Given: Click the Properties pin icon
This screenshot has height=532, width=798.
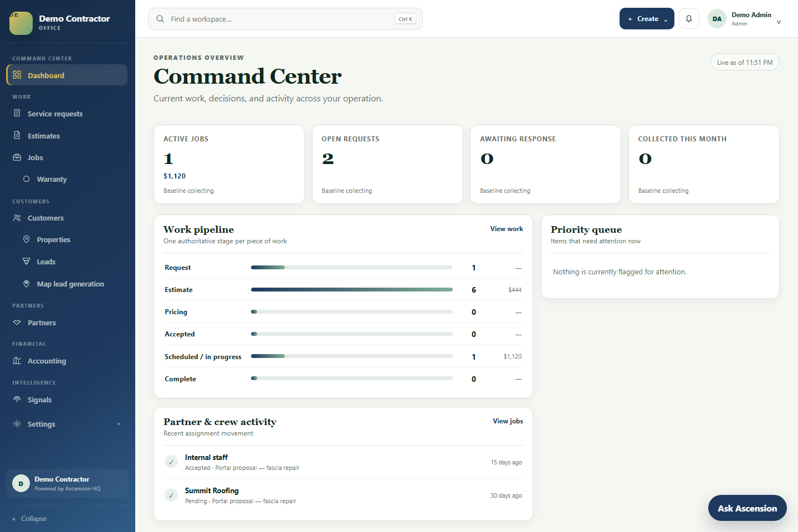Looking at the screenshot, I should point(26,239).
